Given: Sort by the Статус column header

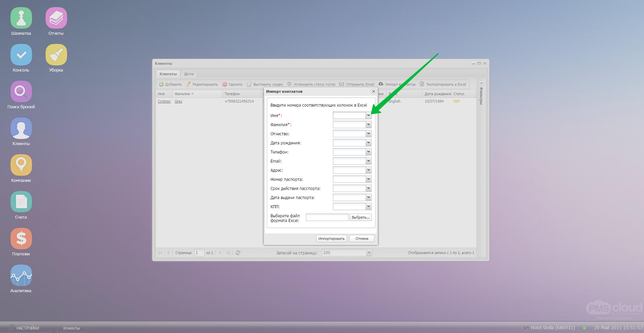Looking at the screenshot, I should pyautogui.click(x=464, y=94).
